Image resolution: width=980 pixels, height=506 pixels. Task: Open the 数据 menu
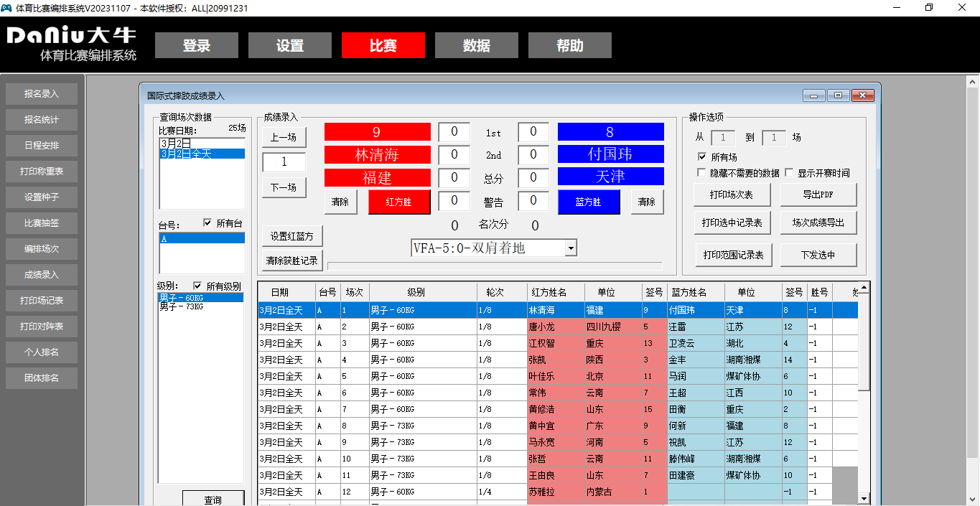476,44
